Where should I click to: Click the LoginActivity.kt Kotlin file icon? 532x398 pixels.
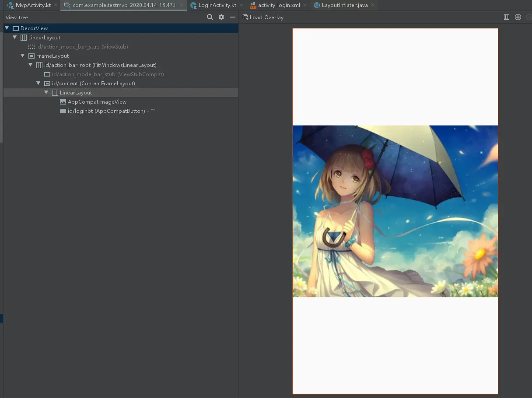pyautogui.click(x=193, y=5)
